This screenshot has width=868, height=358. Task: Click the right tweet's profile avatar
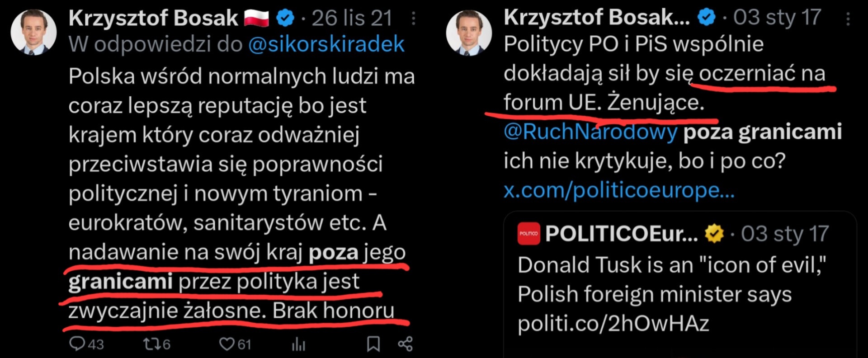coord(468,32)
